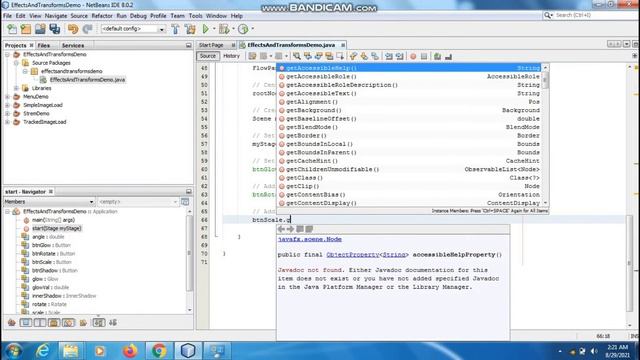Image resolution: width=640 pixels, height=360 pixels.
Task: Collapse the EffectsAndTransformsDemo project node
Action: [x=7, y=54]
